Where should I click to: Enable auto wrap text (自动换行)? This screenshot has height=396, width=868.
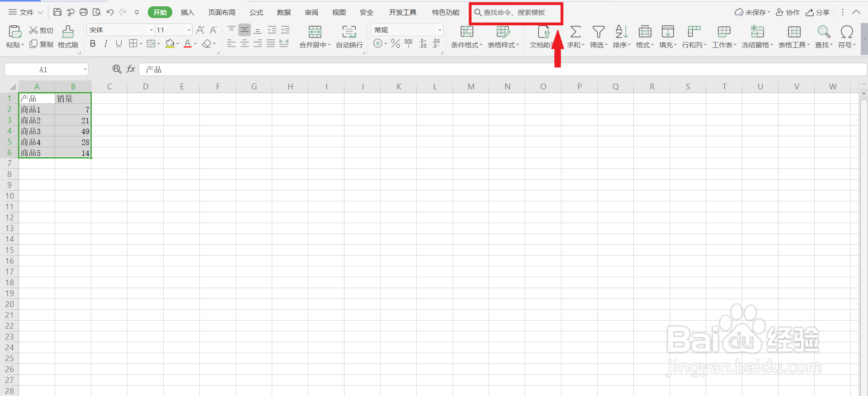pyautogui.click(x=349, y=37)
